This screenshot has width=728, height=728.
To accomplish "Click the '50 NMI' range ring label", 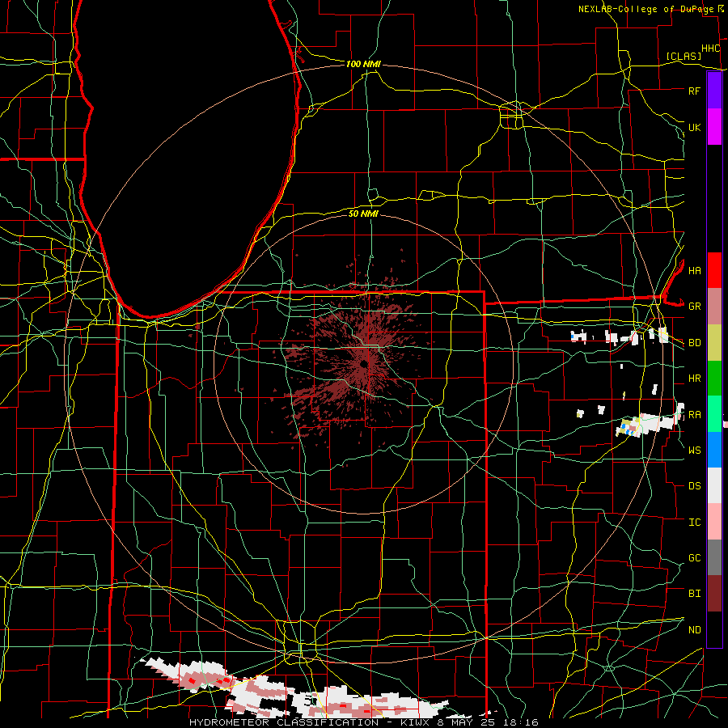I will click(x=363, y=214).
